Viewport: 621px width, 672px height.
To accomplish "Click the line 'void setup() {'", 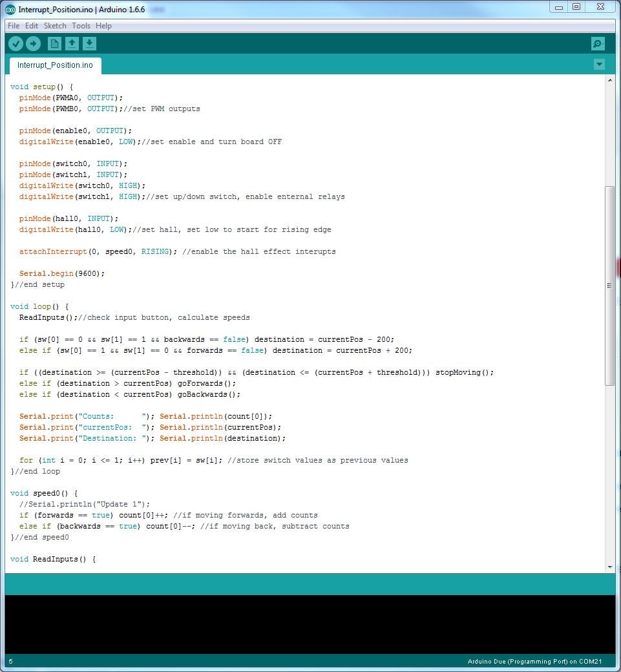I will tap(41, 87).
